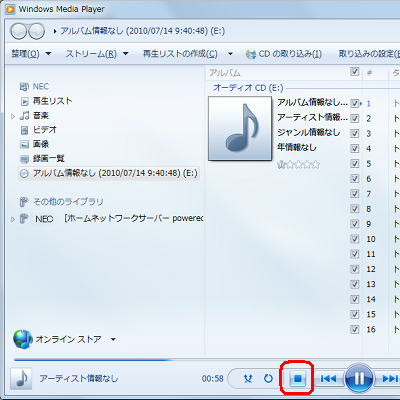
Task: Click the オンライン ストア globe icon
Action: click(23, 339)
